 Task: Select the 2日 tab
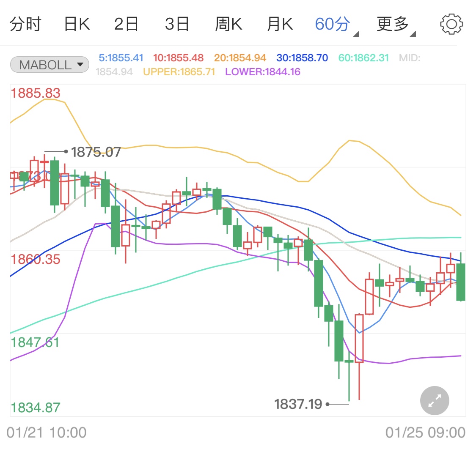[x=126, y=24]
